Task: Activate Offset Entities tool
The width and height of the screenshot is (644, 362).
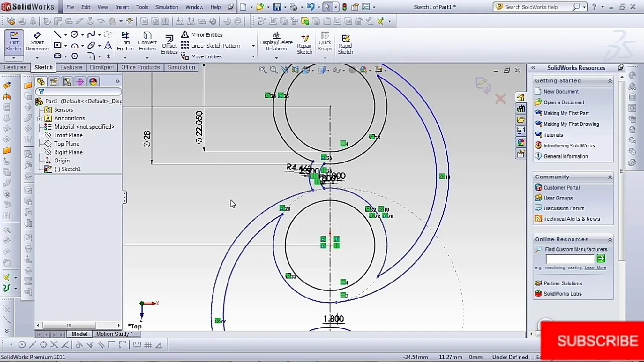Action: (169, 44)
